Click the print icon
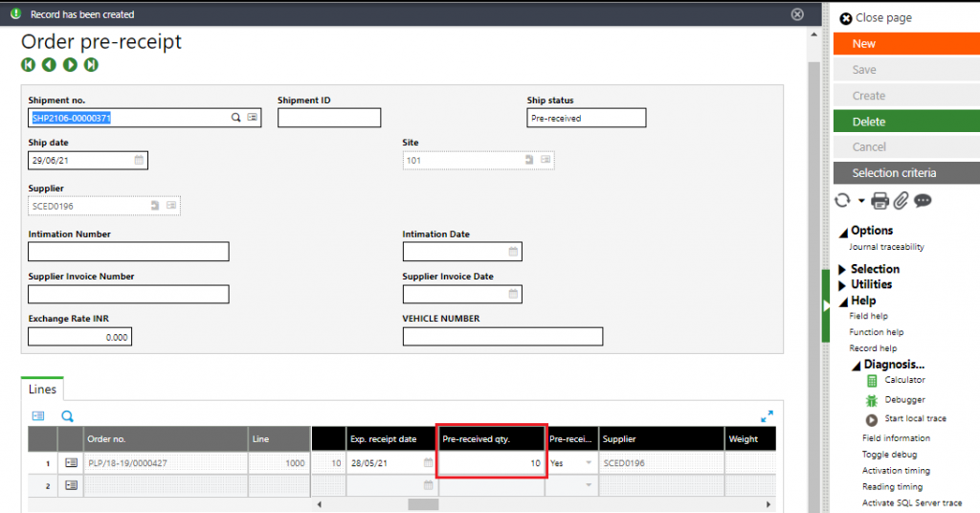 coord(880,201)
